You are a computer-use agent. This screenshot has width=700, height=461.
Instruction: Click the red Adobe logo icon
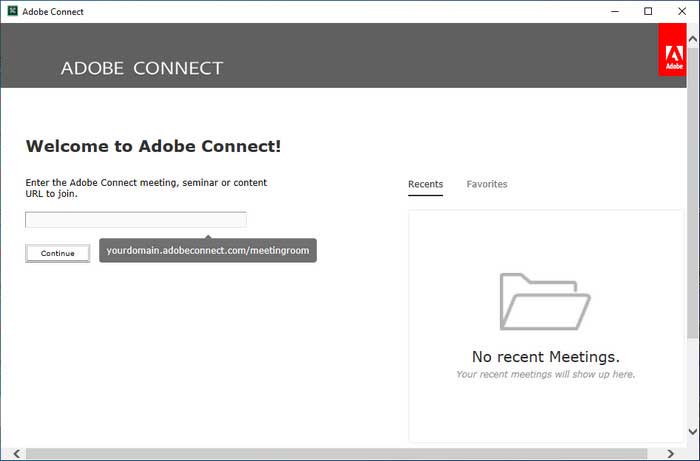672,50
